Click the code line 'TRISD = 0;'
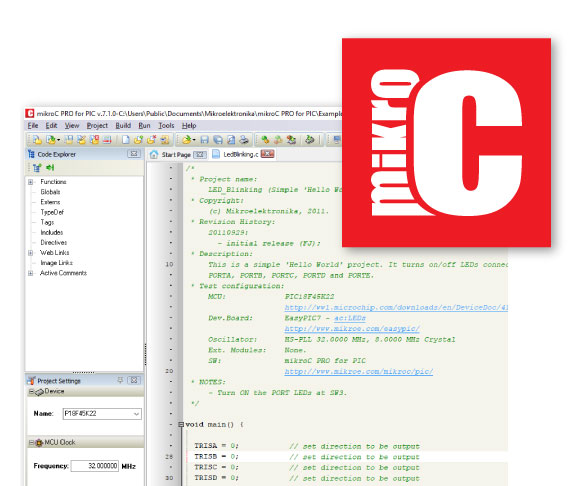 (216, 478)
